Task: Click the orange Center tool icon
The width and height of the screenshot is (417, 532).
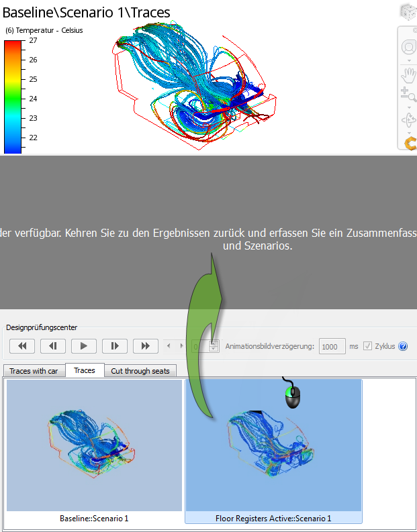Action: tap(410, 143)
